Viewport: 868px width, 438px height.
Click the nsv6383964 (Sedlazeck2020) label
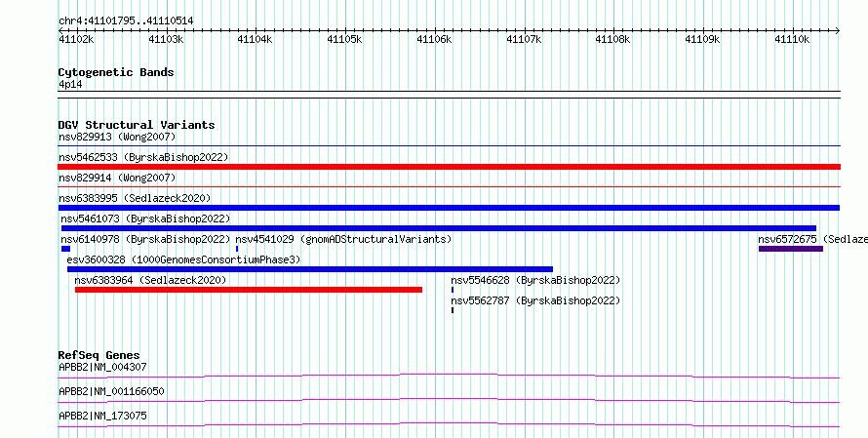(x=150, y=280)
